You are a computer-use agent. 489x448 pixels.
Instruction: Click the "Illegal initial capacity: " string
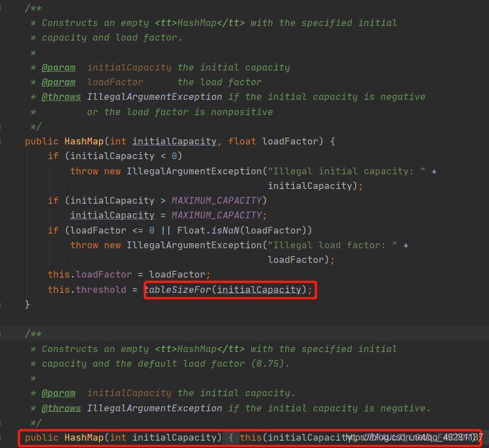[347, 171]
